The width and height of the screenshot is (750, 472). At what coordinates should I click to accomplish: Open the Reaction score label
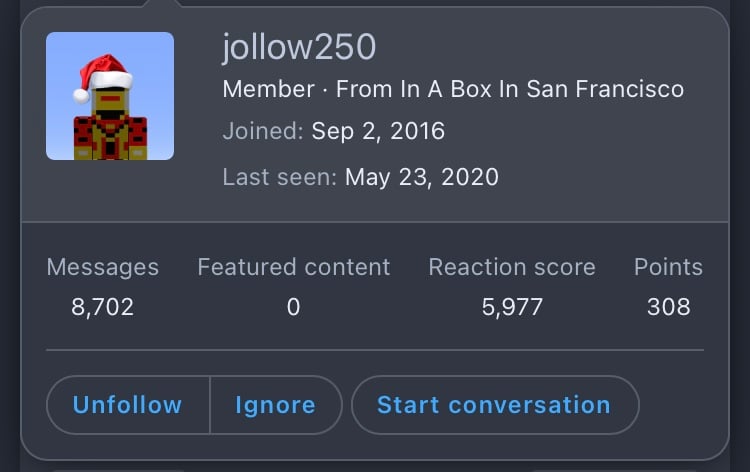[512, 267]
